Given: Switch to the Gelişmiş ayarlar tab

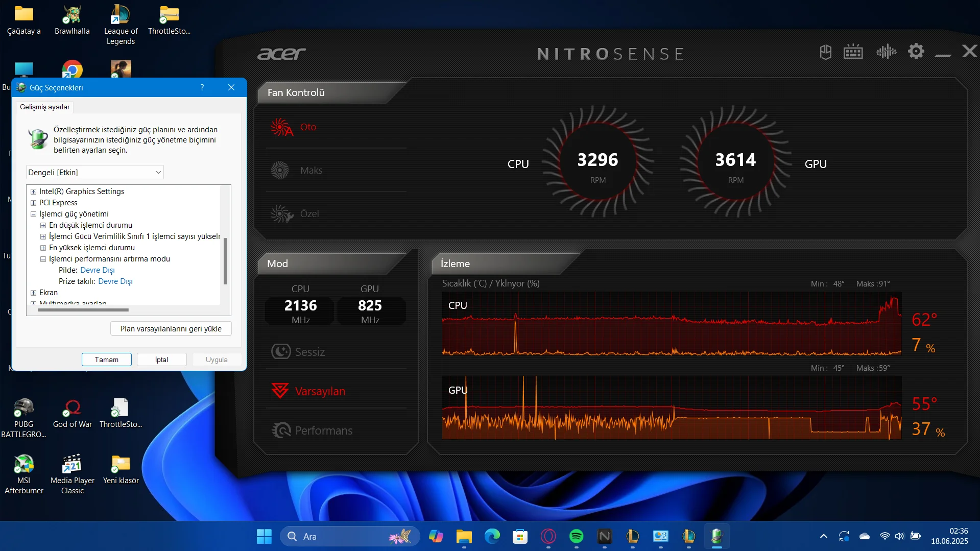Looking at the screenshot, I should (44, 107).
